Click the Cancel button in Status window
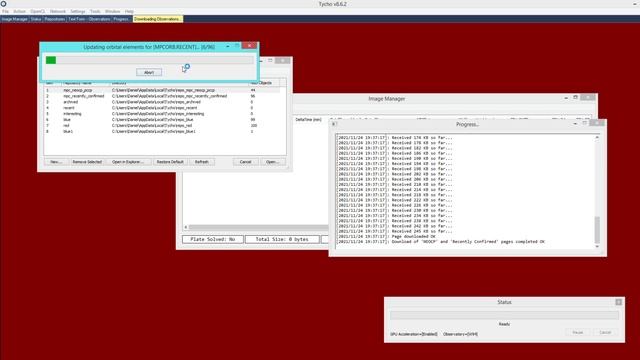 click(x=605, y=333)
